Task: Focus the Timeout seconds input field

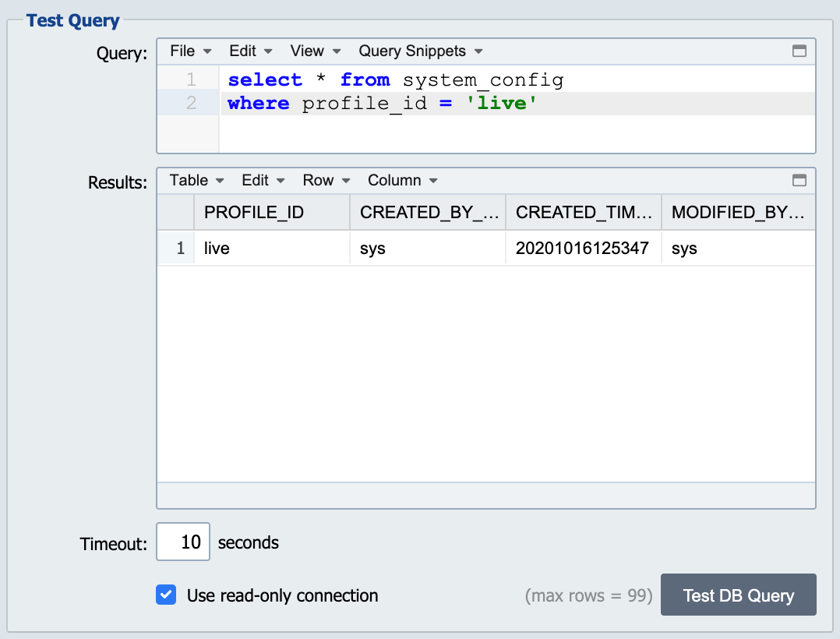Action: pos(183,542)
